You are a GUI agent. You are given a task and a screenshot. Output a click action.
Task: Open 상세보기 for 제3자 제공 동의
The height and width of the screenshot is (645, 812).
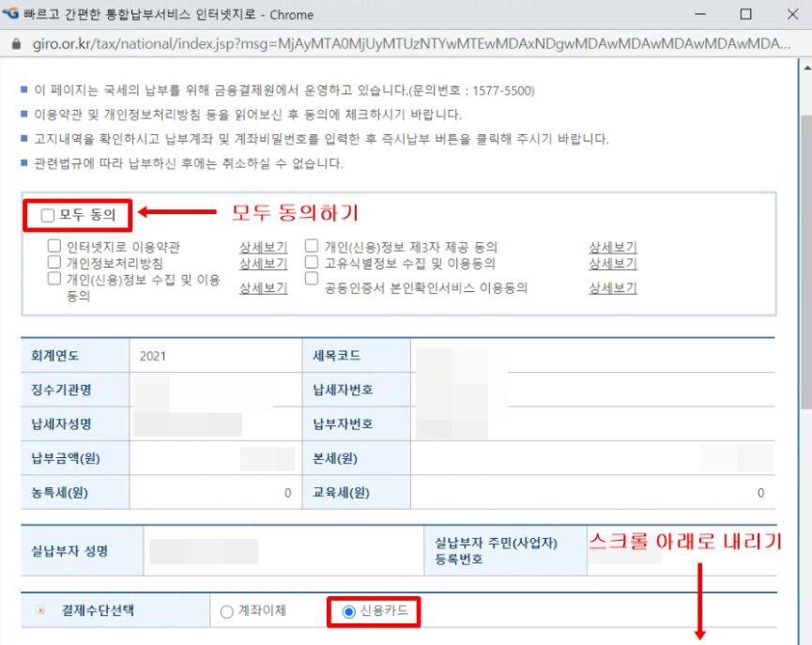pos(613,247)
